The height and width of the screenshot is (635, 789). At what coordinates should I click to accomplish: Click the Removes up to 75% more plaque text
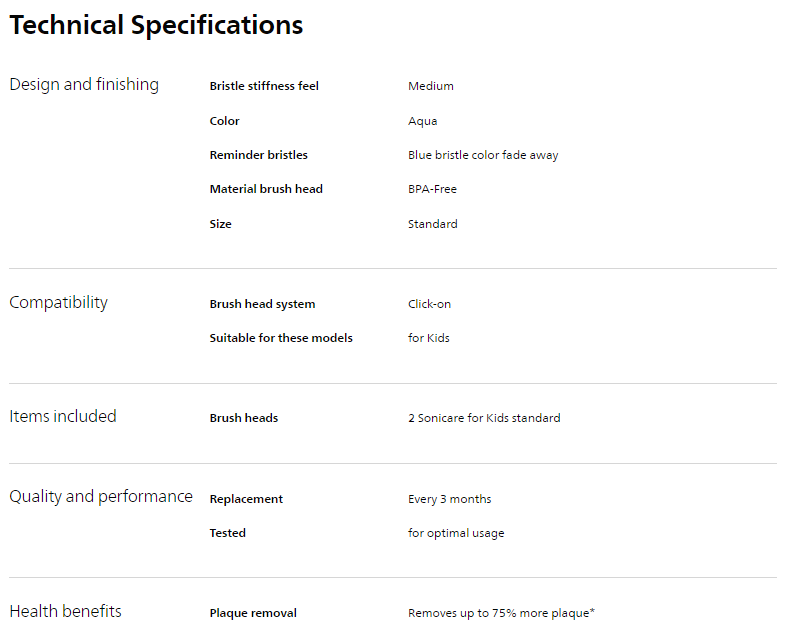click(501, 613)
